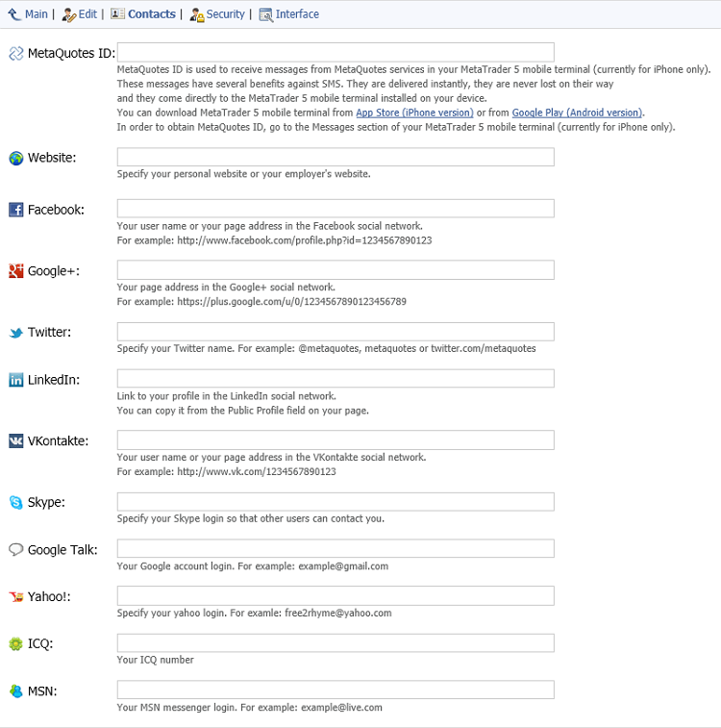Screen dimensions: 721x728
Task: Switch to the Edit tab
Action: [x=87, y=14]
